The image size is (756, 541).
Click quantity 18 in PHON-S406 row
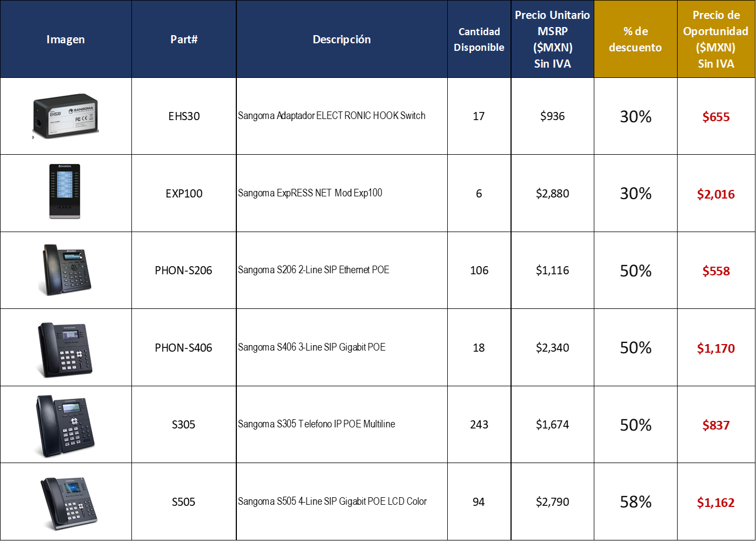[x=479, y=348]
